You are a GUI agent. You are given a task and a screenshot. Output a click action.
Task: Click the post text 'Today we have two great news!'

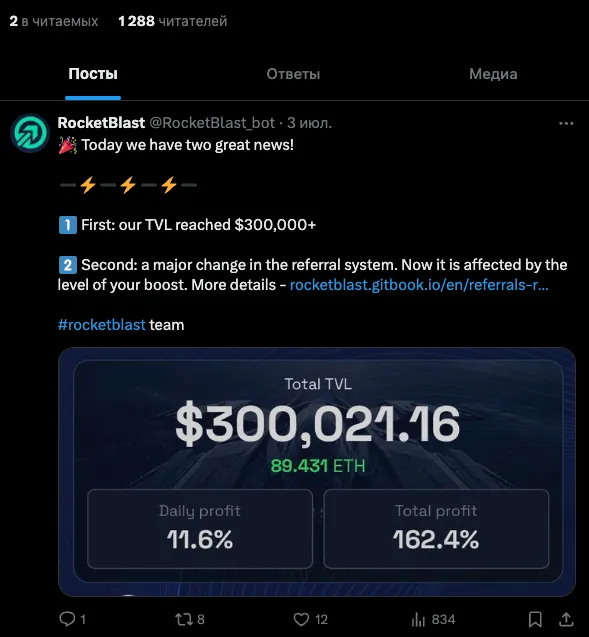pyautogui.click(x=188, y=145)
